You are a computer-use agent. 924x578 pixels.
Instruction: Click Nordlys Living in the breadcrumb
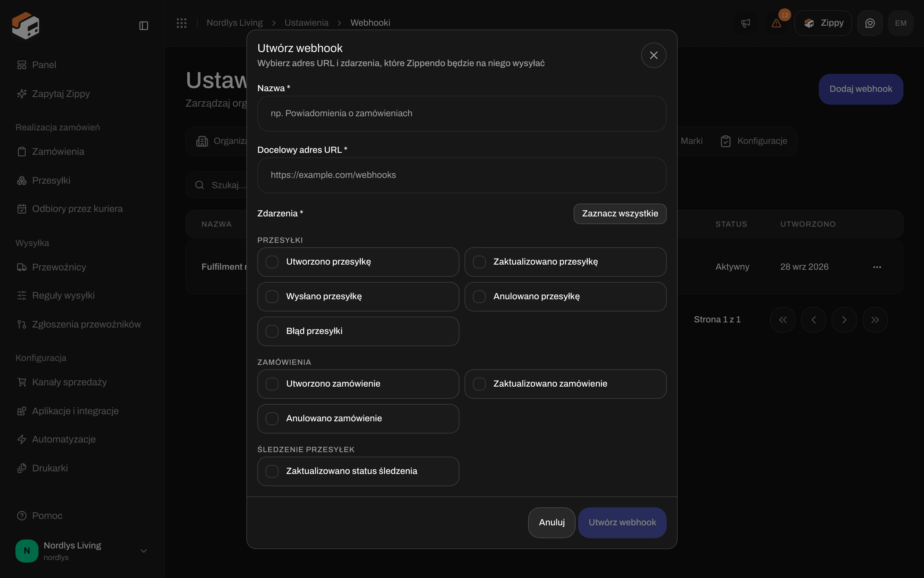click(235, 23)
